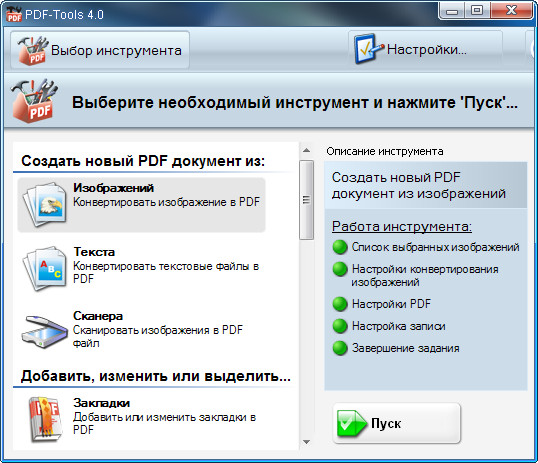Click text Сканировать изображения в PDF файл

pos(157,336)
